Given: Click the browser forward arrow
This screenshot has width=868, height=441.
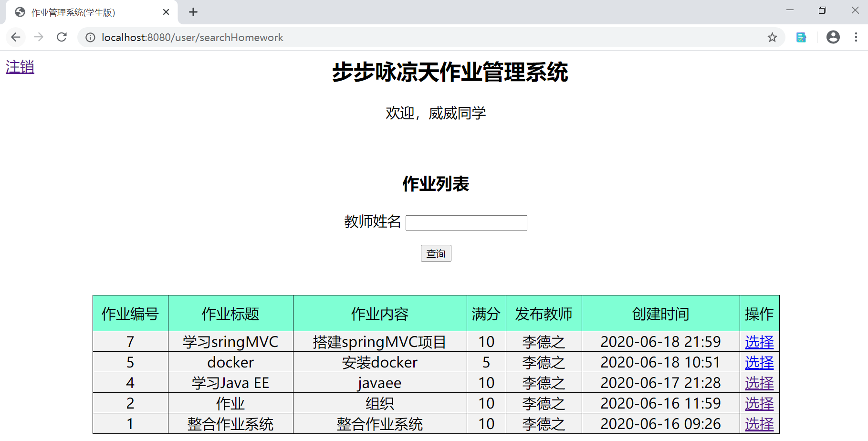Looking at the screenshot, I should pos(39,37).
